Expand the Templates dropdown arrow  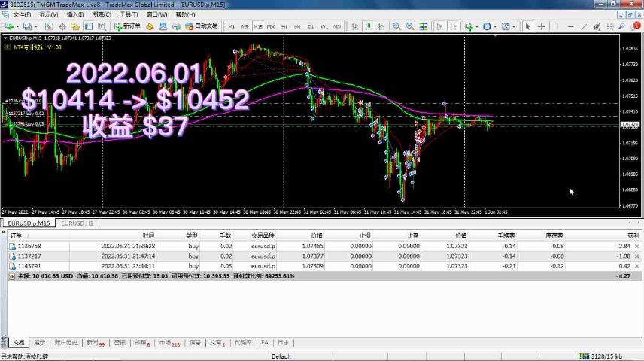(x=513, y=26)
